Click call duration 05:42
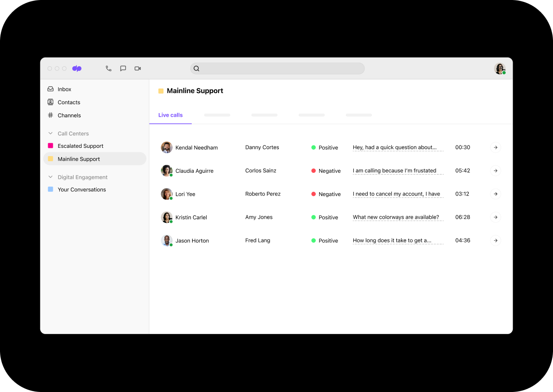The image size is (553, 392). coord(462,171)
